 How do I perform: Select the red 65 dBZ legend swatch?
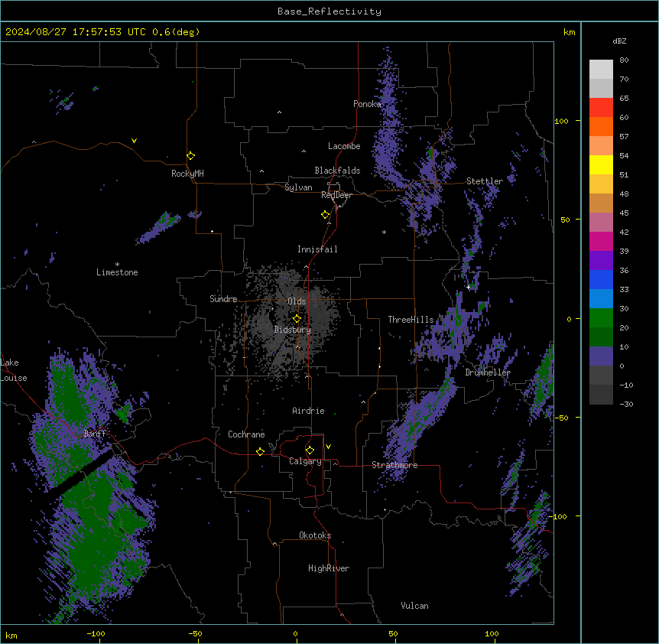[x=601, y=107]
